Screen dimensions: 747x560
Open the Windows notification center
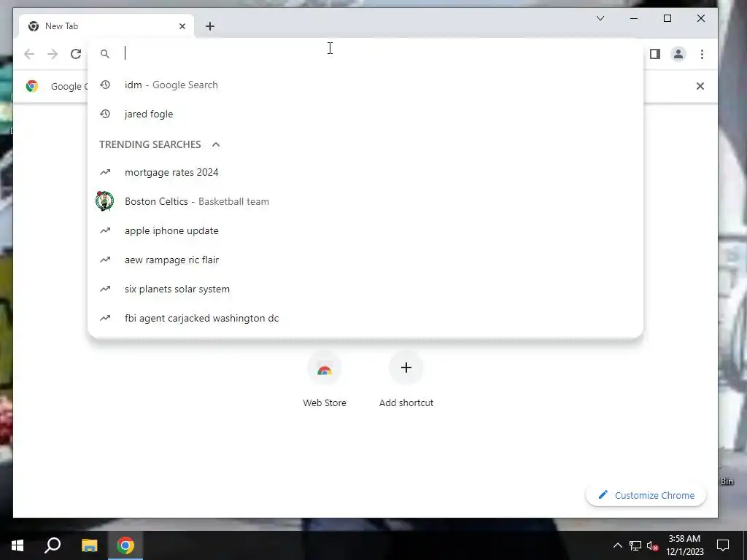723,545
